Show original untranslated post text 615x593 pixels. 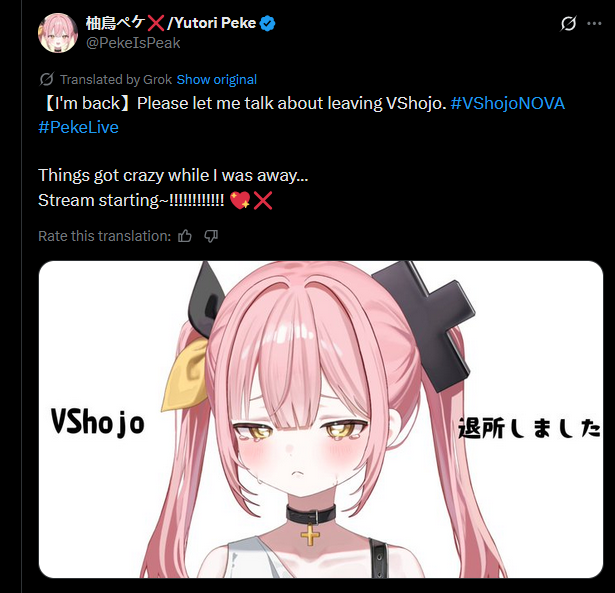(217, 80)
